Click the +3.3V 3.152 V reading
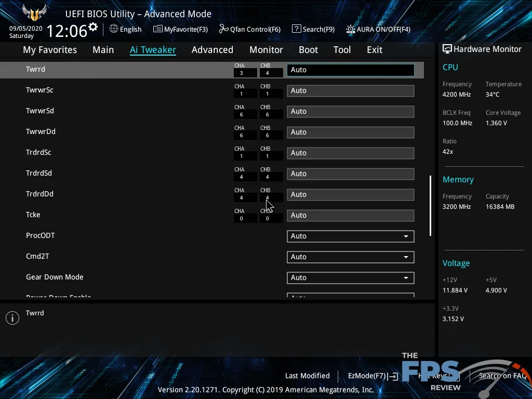Viewport: 532px width, 399px height. tap(453, 319)
